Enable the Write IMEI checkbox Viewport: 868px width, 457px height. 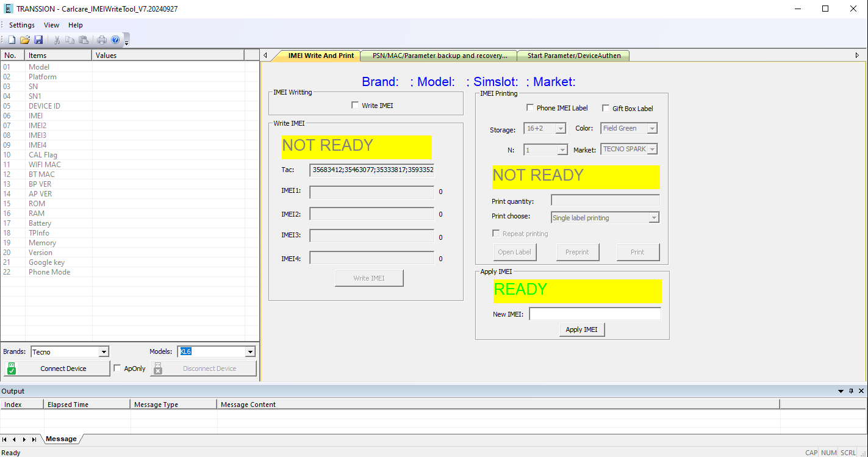(x=355, y=106)
